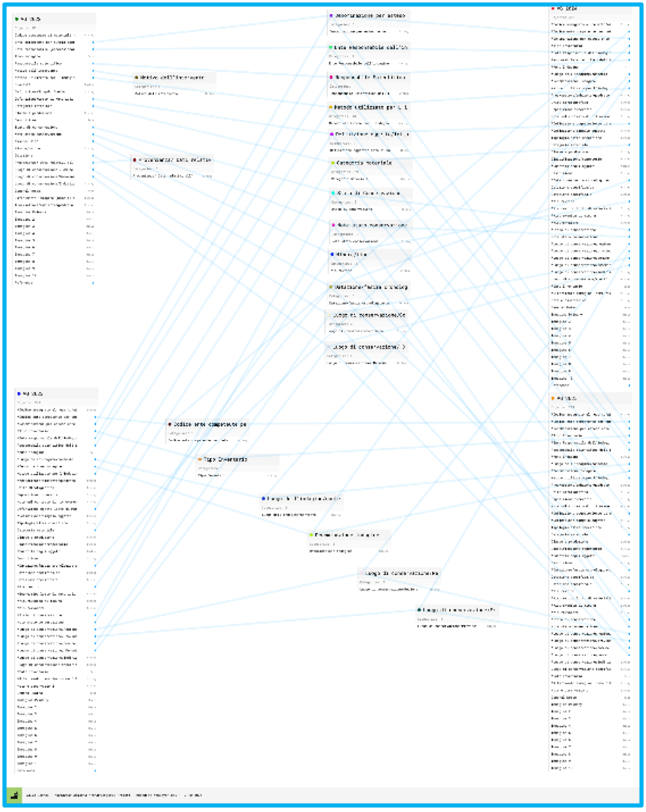Select the Datazione/fascia cronolog table header
Screen dimensions: 646x812
coord(371,287)
